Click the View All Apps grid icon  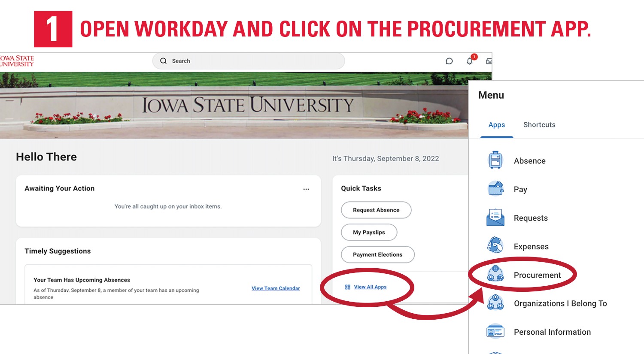pos(348,287)
